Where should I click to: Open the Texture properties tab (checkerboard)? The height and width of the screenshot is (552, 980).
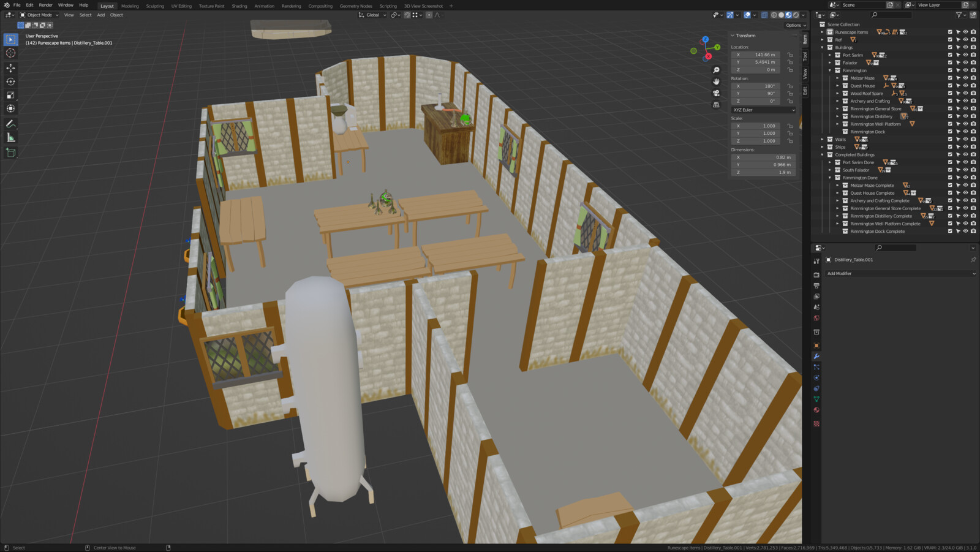pos(816,423)
